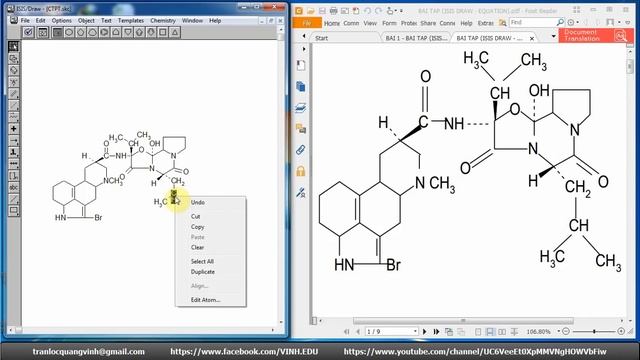640x360 pixels.
Task: Click the Open folder icon in Foxit
Action: (x=311, y=11)
